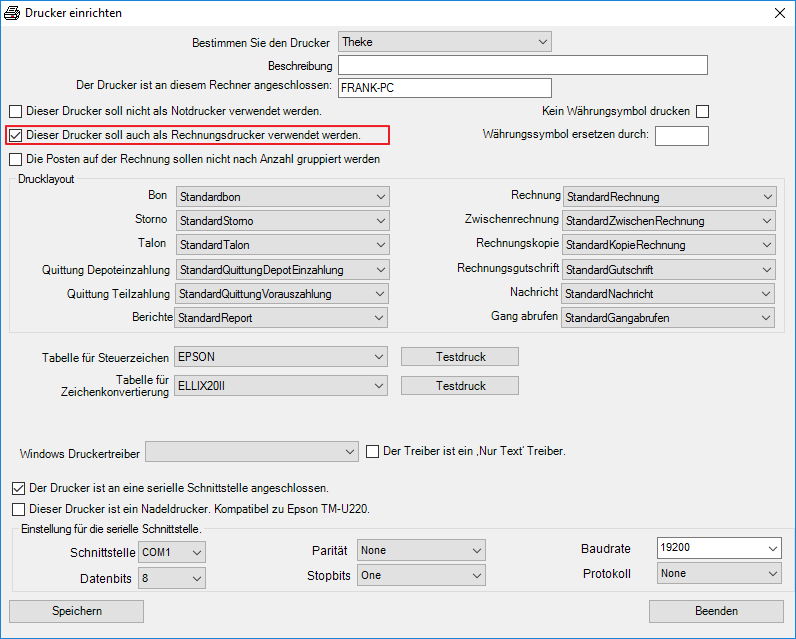Image resolution: width=796 pixels, height=639 pixels.
Task: Open the 'Bestimmen Sie den Drucker' dropdown
Action: (x=445, y=42)
